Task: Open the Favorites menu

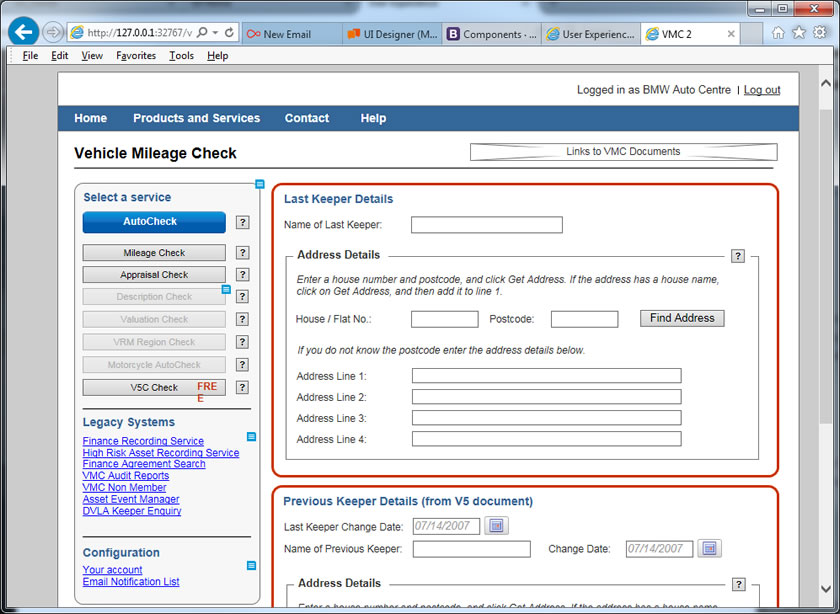Action: (136, 55)
